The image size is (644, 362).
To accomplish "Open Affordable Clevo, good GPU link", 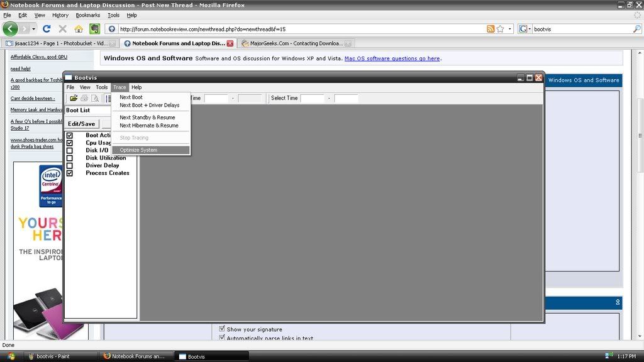I will pyautogui.click(x=38, y=57).
